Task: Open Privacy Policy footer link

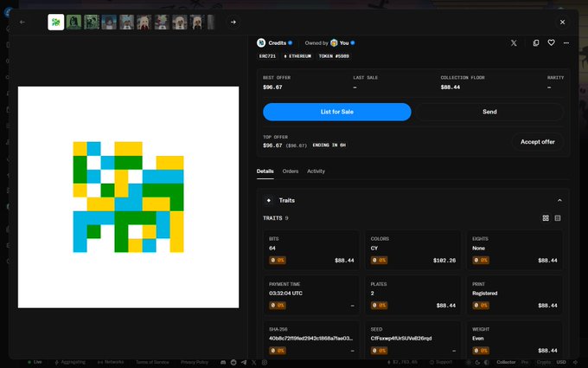Action: (195, 362)
